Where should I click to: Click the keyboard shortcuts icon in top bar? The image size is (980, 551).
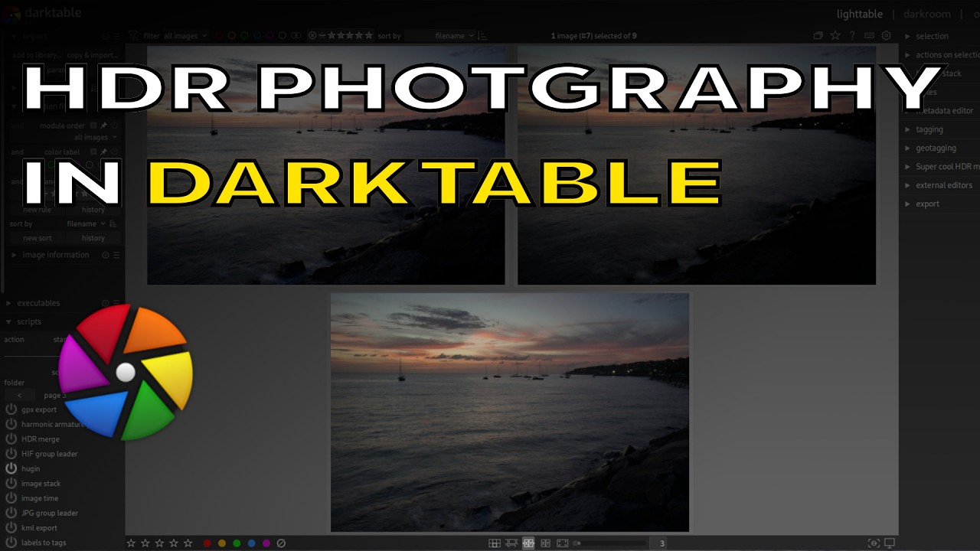tap(869, 35)
